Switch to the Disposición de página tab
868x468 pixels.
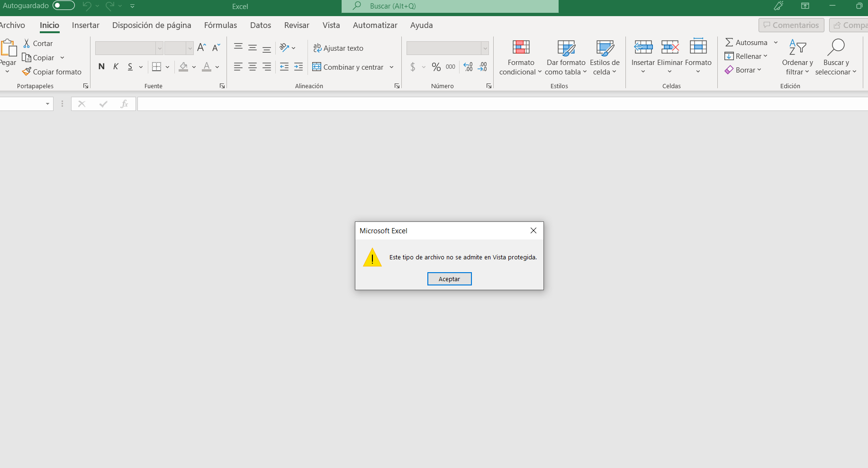152,25
